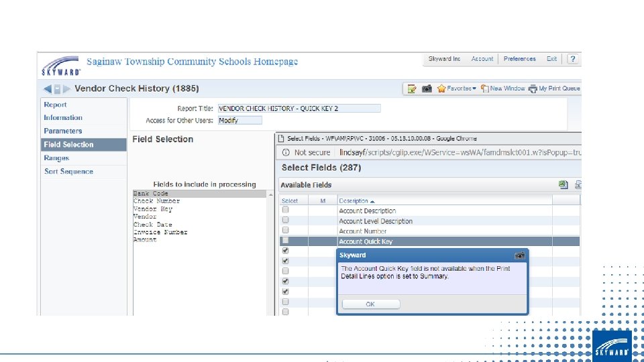The image size is (644, 362).
Task: Click the popup URL address bar
Action: (x=460, y=152)
